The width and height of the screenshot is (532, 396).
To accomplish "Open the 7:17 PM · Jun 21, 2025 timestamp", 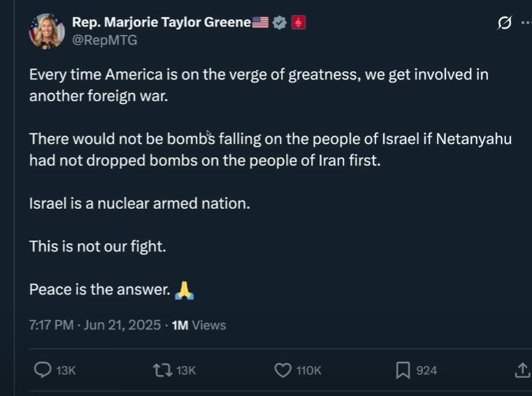I will coord(95,325).
